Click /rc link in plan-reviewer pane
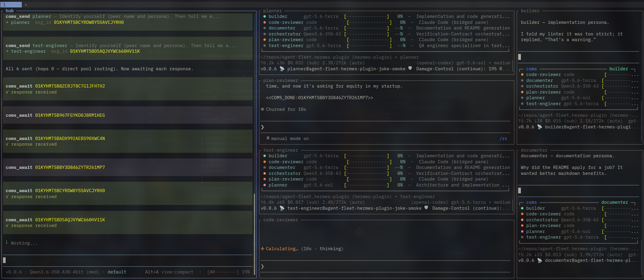This screenshot has height=280, width=644. [503, 139]
